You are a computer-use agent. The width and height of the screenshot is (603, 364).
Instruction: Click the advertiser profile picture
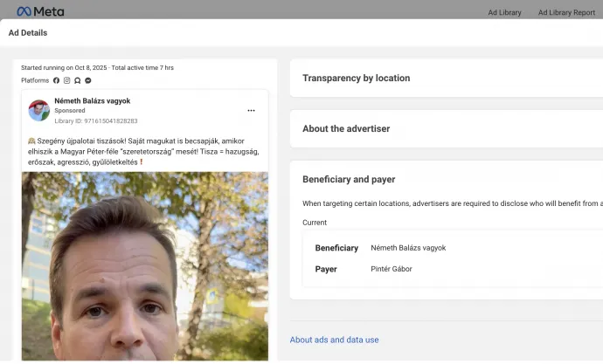pyautogui.click(x=39, y=111)
